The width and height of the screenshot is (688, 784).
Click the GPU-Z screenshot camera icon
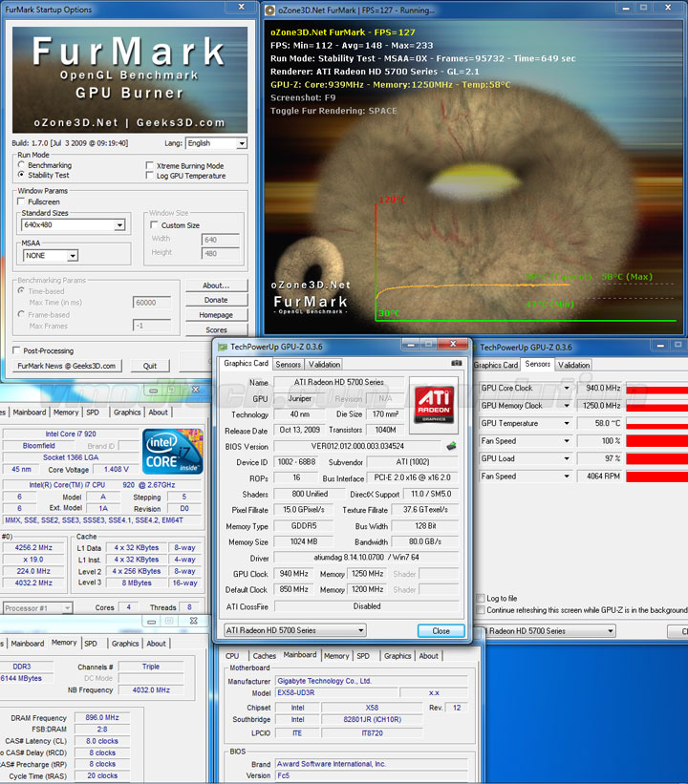click(457, 363)
